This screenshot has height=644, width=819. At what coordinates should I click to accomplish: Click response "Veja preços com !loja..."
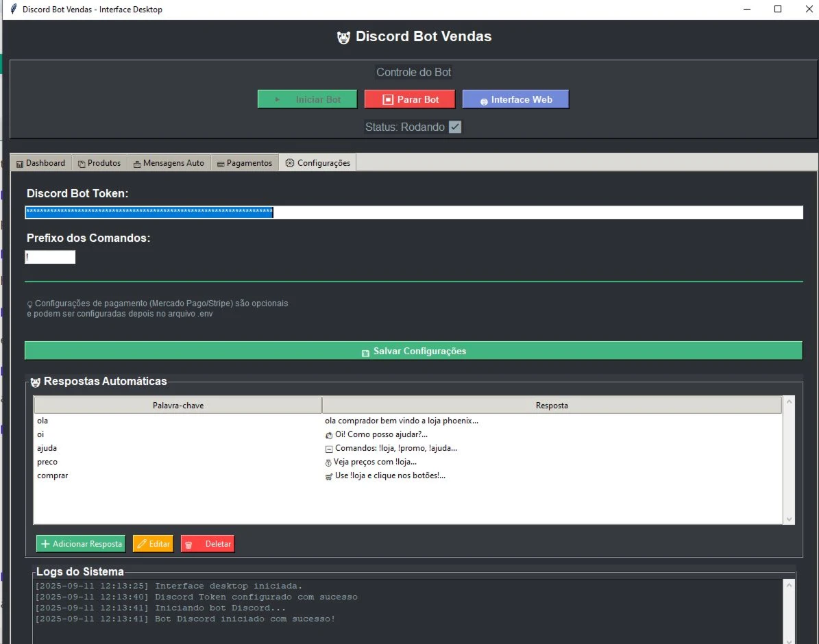pyautogui.click(x=370, y=462)
